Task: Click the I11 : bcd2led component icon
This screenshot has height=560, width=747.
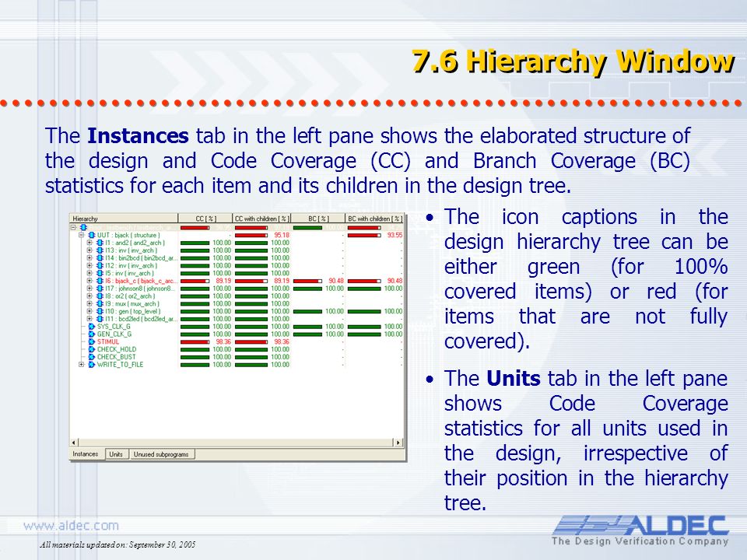Action: click(100, 319)
